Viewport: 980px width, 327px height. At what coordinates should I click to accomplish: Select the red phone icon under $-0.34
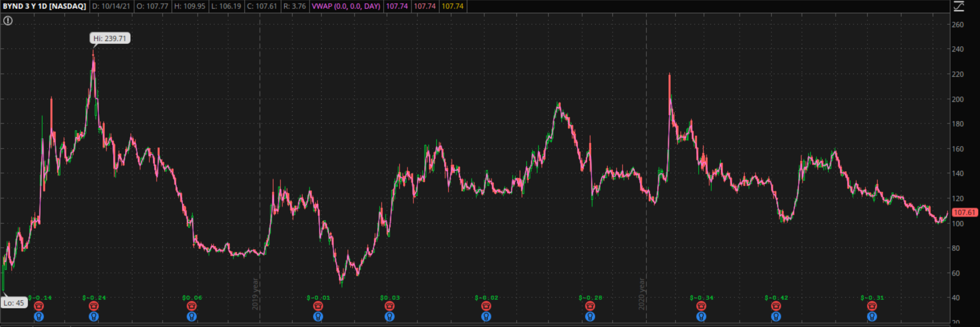tap(702, 306)
